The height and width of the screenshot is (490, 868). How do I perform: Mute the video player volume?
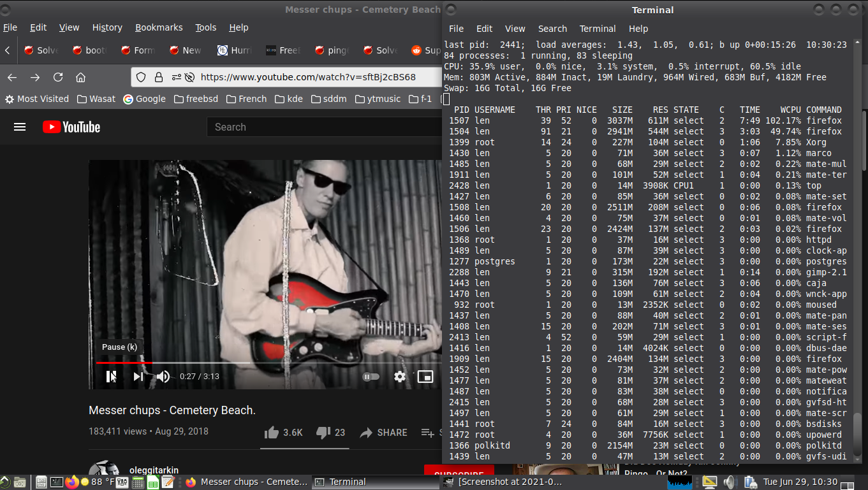click(x=163, y=377)
